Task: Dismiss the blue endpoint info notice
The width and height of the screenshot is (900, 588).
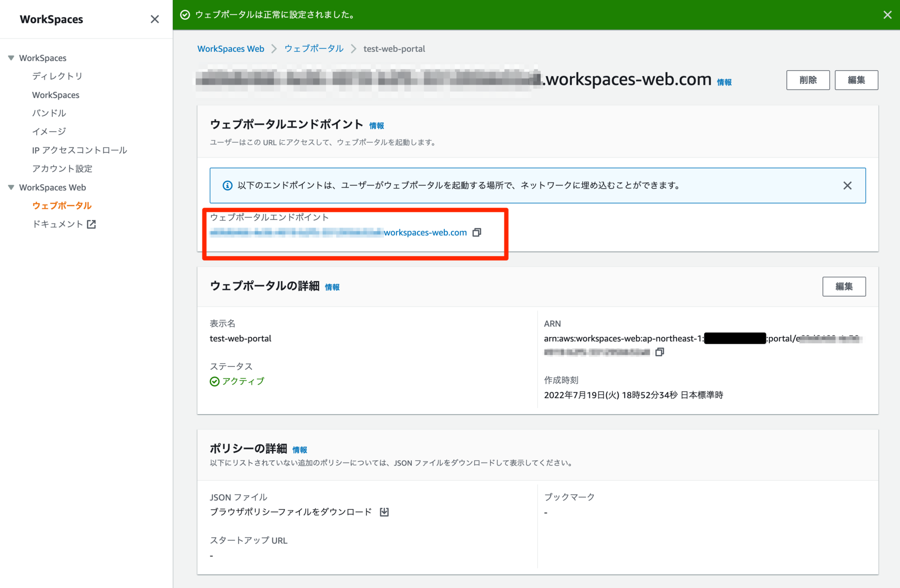Action: [x=847, y=185]
